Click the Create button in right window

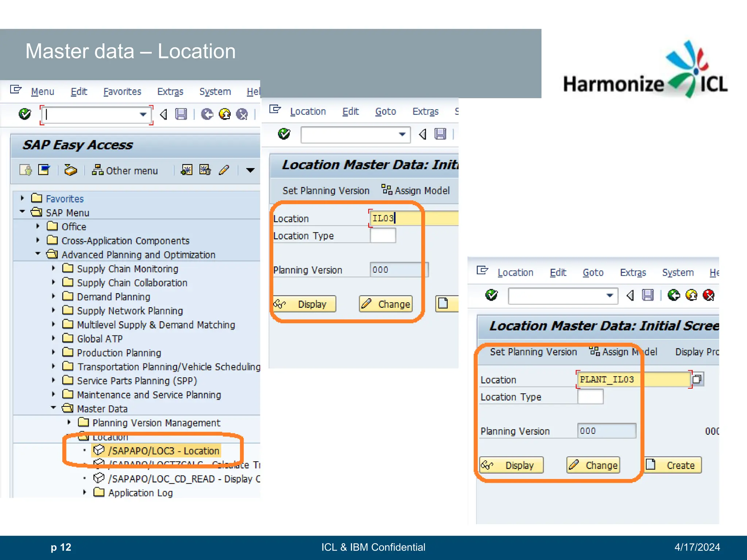pos(673,465)
